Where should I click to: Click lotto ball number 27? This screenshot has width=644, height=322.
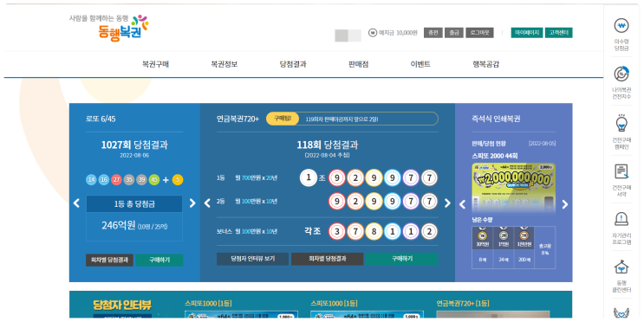click(x=116, y=180)
